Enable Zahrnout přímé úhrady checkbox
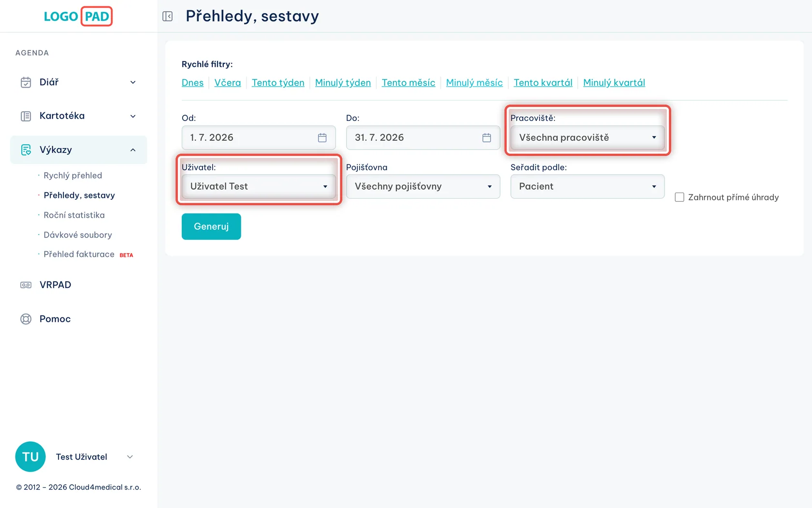Image resolution: width=812 pixels, height=508 pixels. click(x=680, y=197)
